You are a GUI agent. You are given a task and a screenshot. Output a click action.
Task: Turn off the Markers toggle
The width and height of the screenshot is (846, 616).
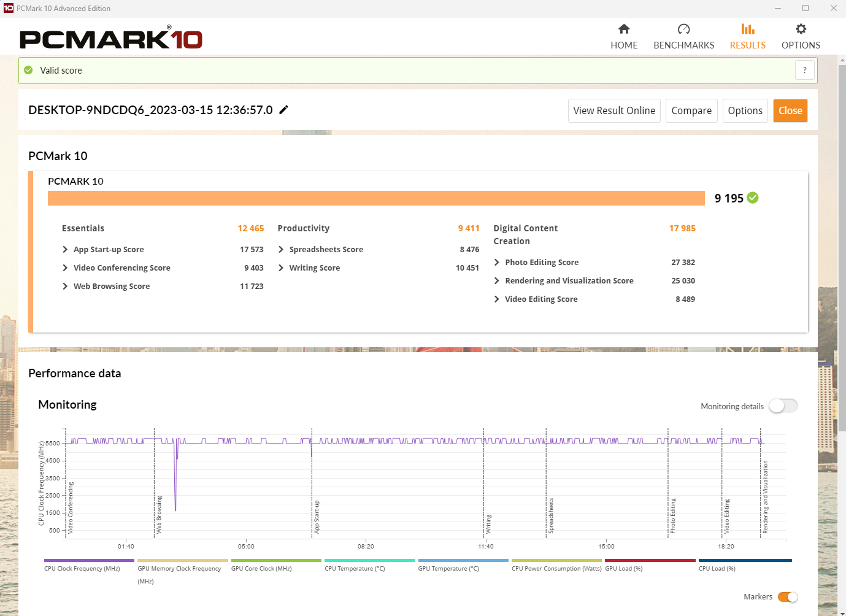(x=787, y=597)
